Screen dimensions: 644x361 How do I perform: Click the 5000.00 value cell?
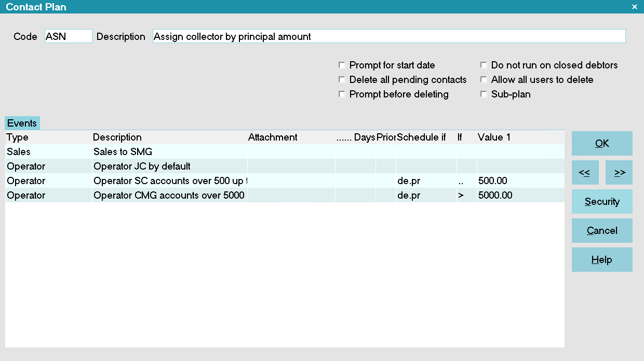tap(520, 196)
